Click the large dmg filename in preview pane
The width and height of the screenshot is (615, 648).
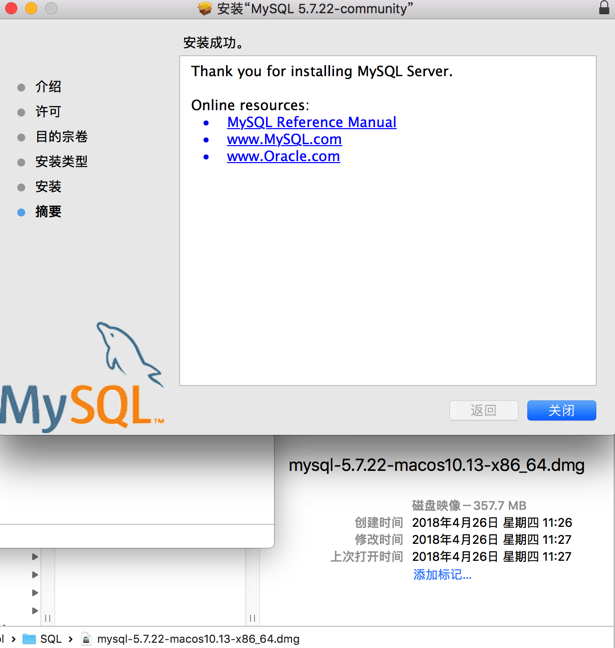[x=436, y=465]
